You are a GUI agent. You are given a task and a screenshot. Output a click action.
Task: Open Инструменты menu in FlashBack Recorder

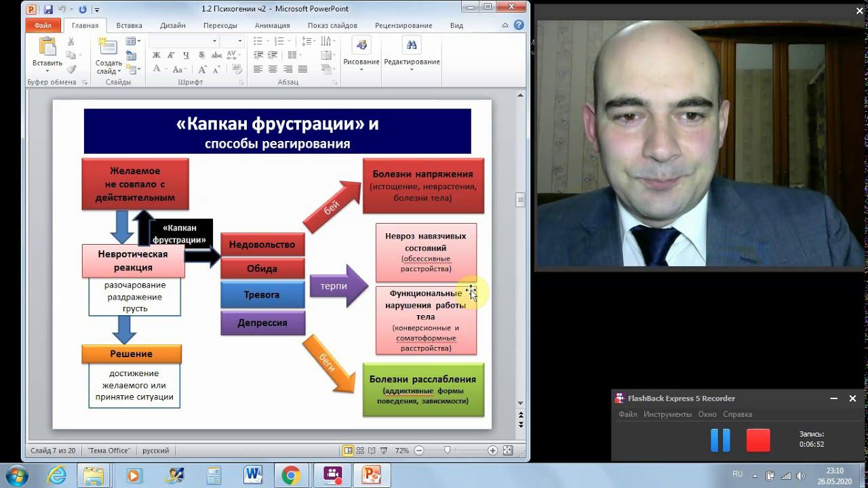668,414
